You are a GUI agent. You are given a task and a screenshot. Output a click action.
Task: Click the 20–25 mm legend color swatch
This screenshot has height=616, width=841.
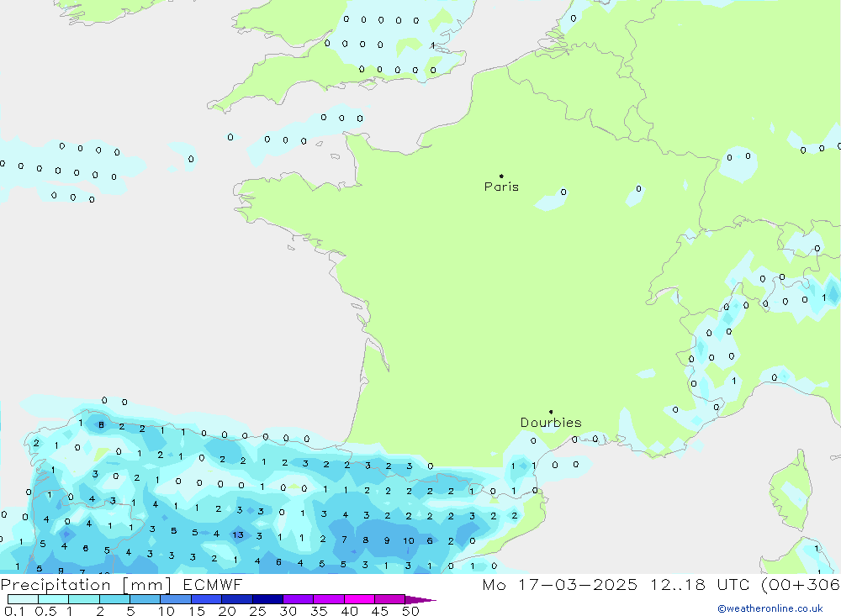coord(237,599)
